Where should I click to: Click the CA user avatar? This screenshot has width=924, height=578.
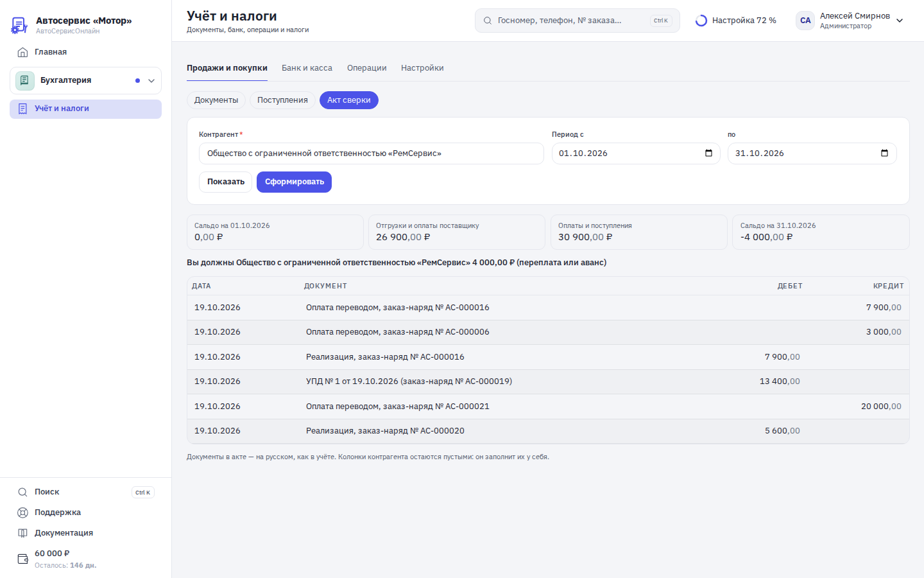(x=805, y=21)
